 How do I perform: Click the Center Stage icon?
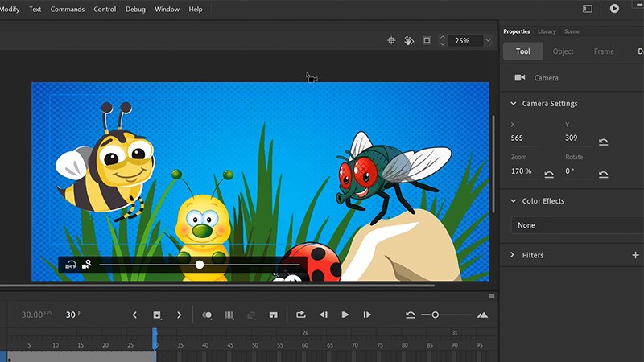(392, 40)
